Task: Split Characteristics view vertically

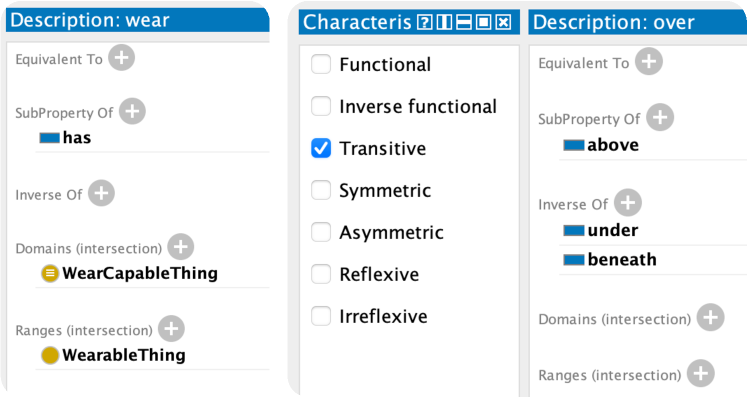Action: (x=444, y=22)
